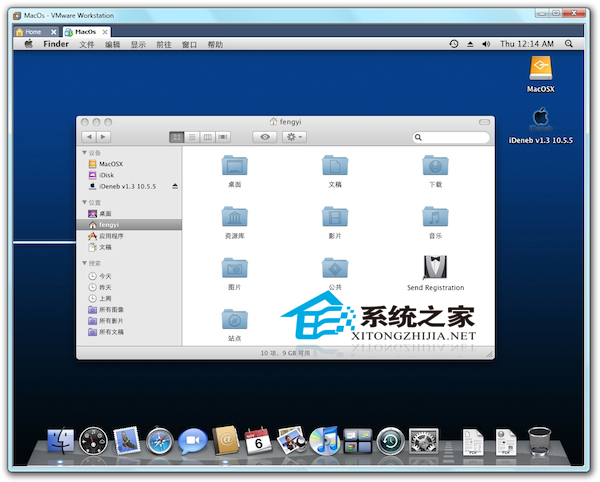Click the Time Machine menu bar icon

coord(454,44)
